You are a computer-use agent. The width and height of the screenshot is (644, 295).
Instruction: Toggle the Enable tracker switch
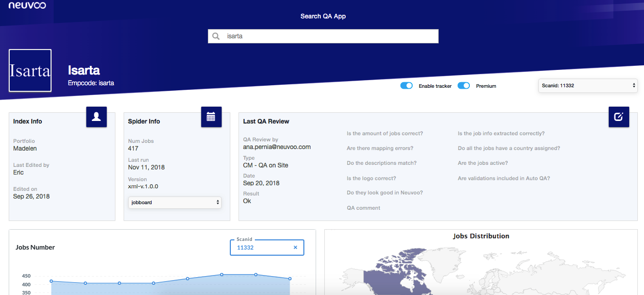coord(407,86)
